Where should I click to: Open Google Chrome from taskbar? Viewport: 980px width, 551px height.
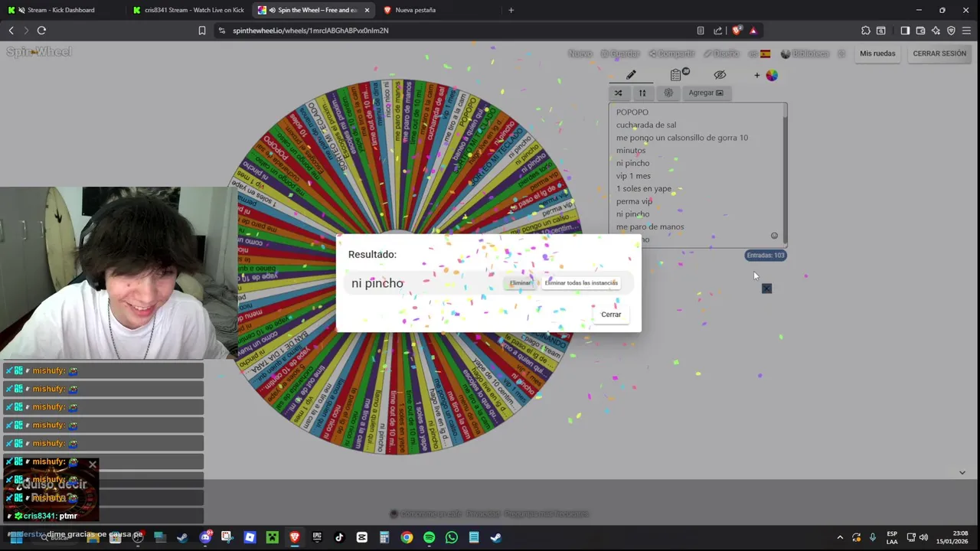tap(407, 537)
